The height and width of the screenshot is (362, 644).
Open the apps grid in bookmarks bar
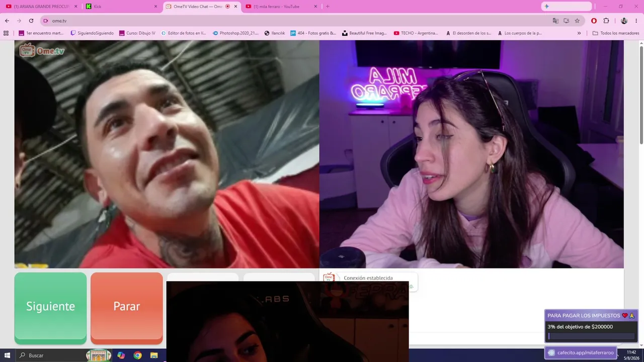[x=6, y=33]
